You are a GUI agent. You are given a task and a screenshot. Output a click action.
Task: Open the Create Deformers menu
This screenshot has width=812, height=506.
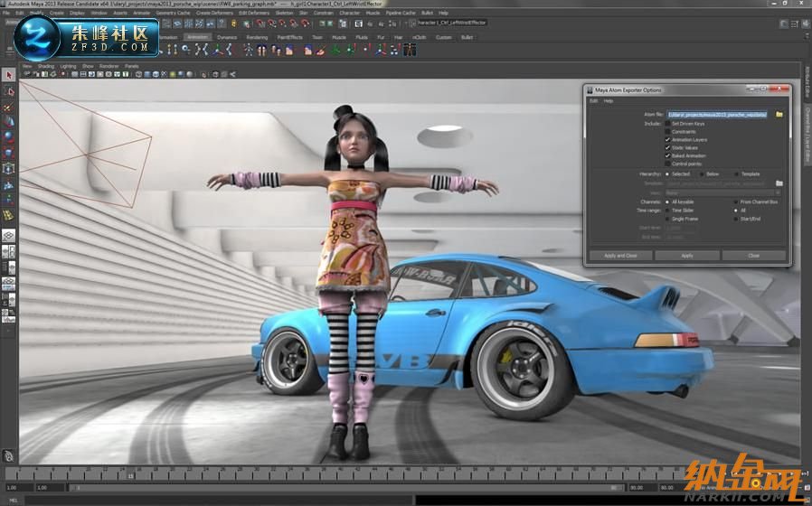pos(214,13)
